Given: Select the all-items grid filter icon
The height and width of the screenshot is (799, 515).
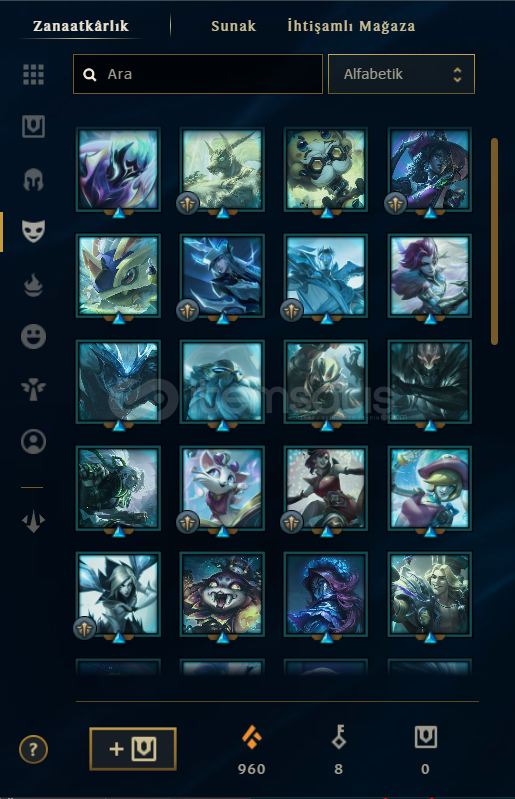Looking at the screenshot, I should (34, 74).
